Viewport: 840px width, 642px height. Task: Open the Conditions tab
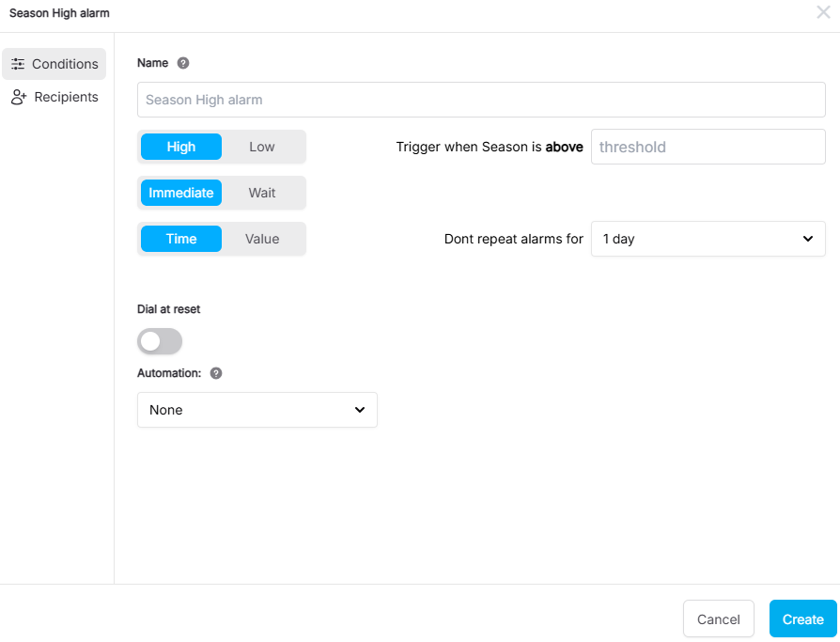(x=54, y=64)
